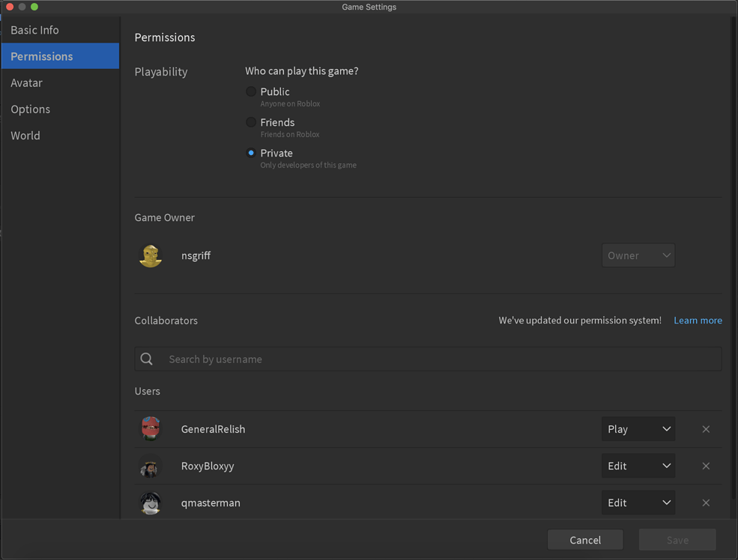Remove qmasterman using the X icon
Screen dimensions: 738x560
click(x=706, y=502)
